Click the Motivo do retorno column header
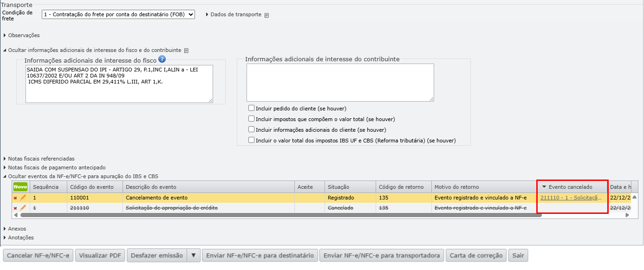The width and height of the screenshot is (644, 270). click(484, 187)
